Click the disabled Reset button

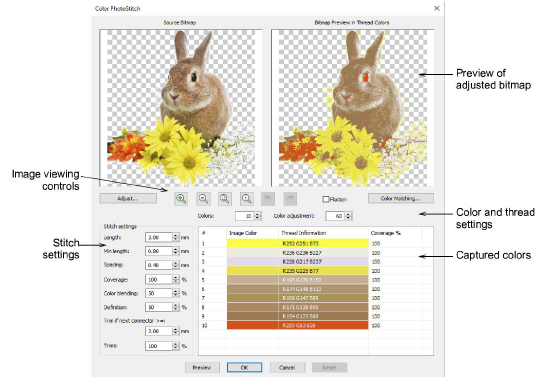329,367
